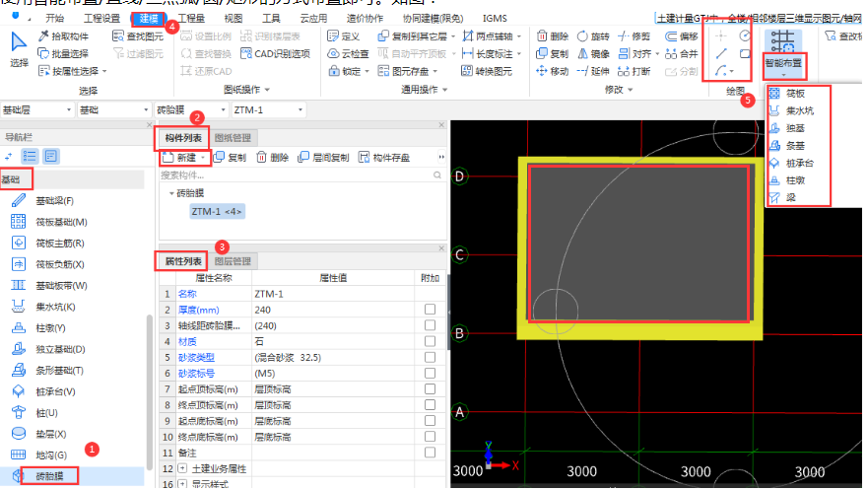This screenshot has width=868, height=490.
Task: Click 构件存盘 button
Action: coord(384,158)
